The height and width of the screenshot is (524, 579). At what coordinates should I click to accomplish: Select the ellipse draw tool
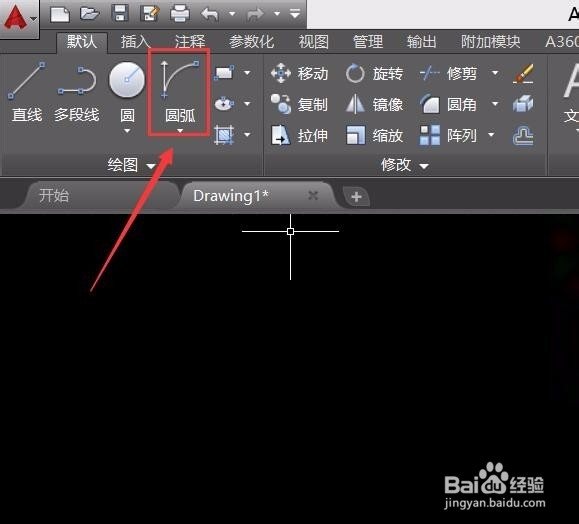coord(224,104)
